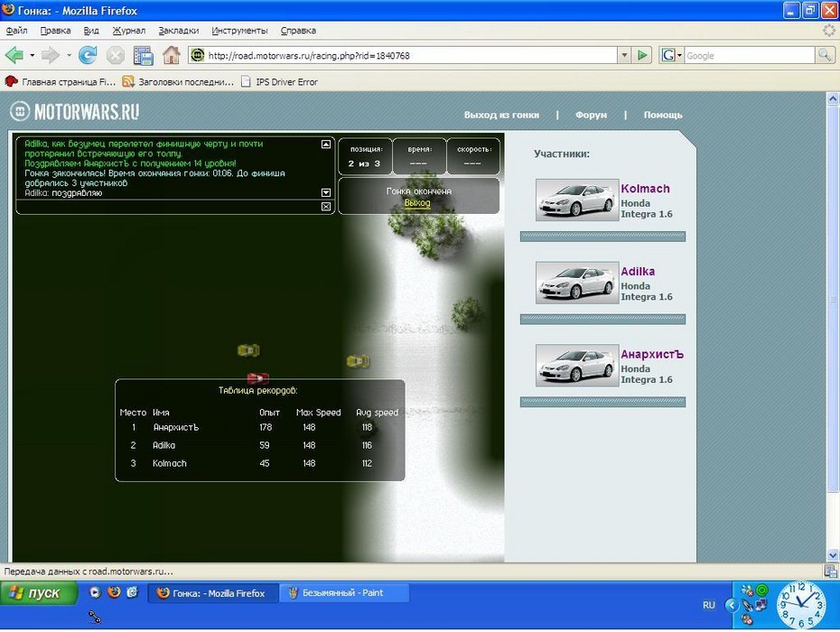Click the page scrollbar up arrow

pyautogui.click(x=833, y=98)
